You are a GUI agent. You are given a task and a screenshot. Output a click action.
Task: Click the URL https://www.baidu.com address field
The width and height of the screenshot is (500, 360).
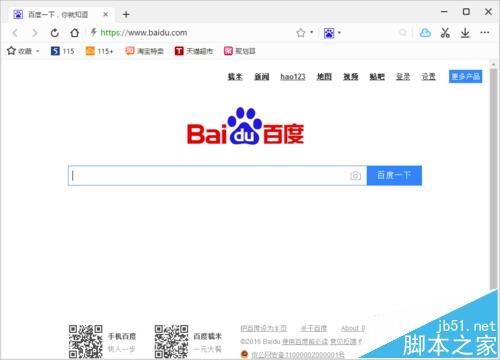tap(144, 33)
